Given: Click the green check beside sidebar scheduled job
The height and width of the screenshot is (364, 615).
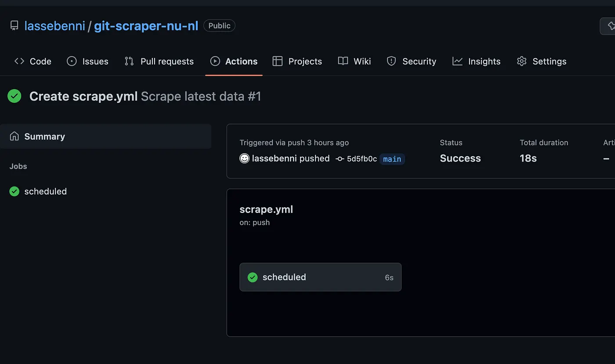Looking at the screenshot, I should coord(14,191).
